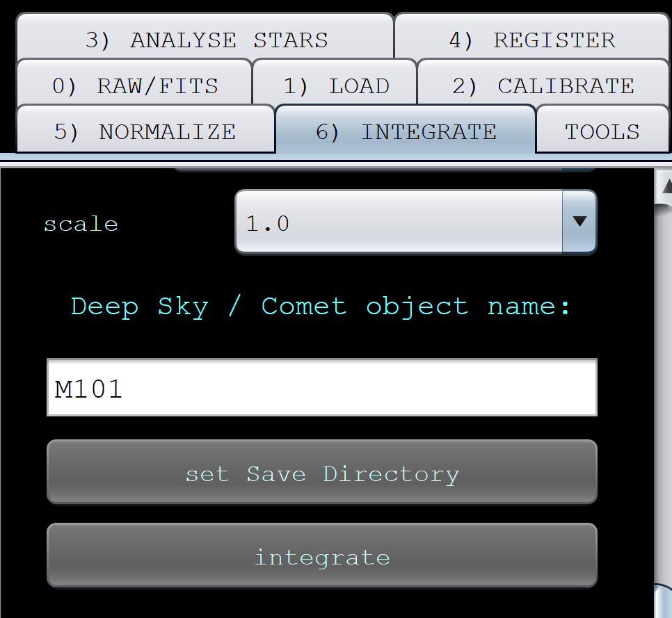This screenshot has height=618, width=672.
Task: Go to the 0) RAW/FITS tab
Action: point(135,86)
